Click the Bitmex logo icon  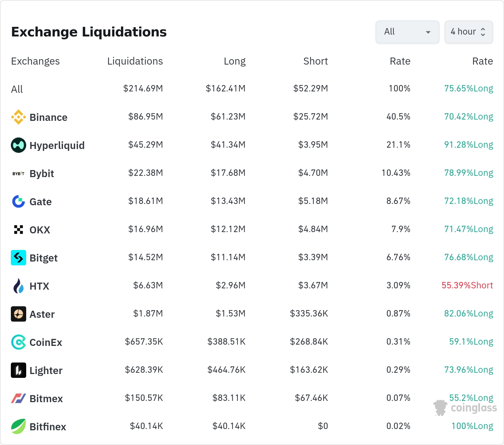(x=19, y=398)
